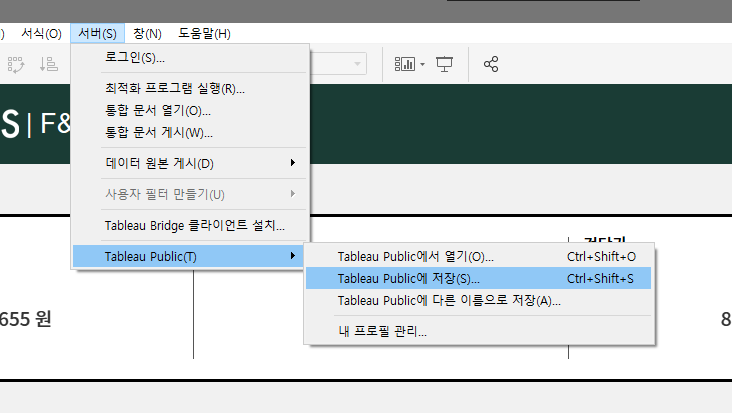Start presentation mode icon
This screenshot has height=413, width=732.
(x=444, y=64)
